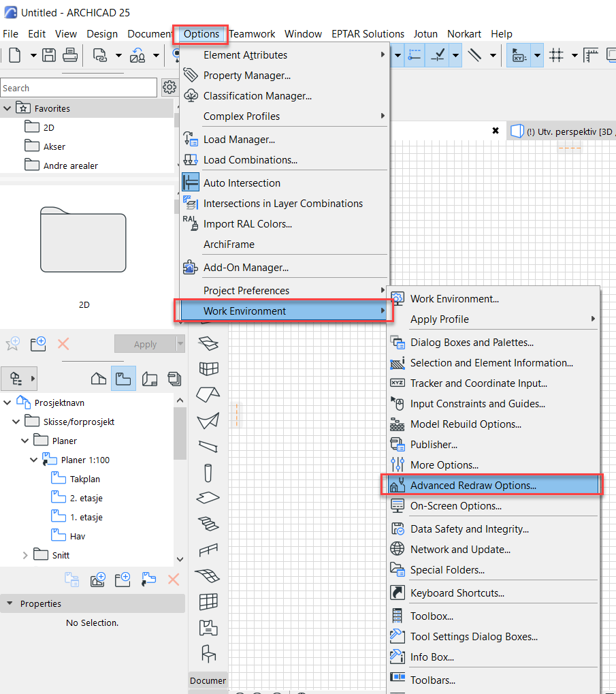Image resolution: width=616 pixels, height=694 pixels.
Task: Select the Akser favorites folder
Action: [54, 146]
